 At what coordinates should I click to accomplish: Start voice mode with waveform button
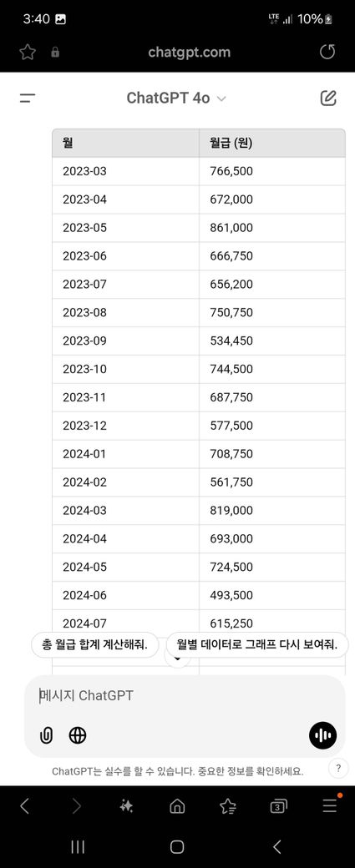point(323,735)
